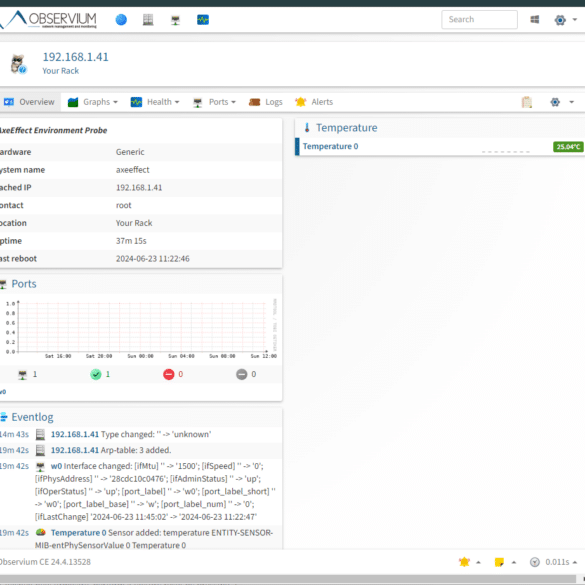This screenshot has width=585, height=585.
Task: Open the health graph icon in navbar
Action: pos(203,19)
